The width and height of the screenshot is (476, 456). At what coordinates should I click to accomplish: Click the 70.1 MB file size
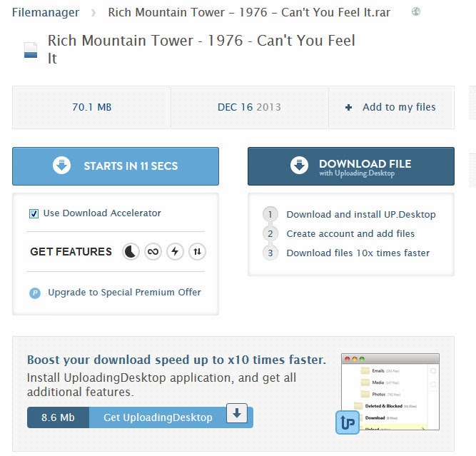(91, 107)
